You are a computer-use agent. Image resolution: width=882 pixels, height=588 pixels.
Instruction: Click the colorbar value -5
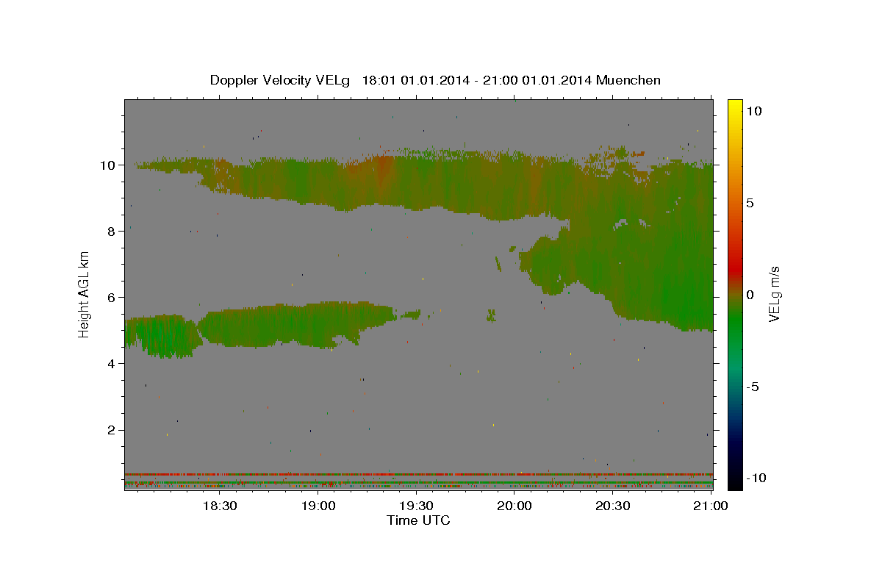(x=753, y=387)
